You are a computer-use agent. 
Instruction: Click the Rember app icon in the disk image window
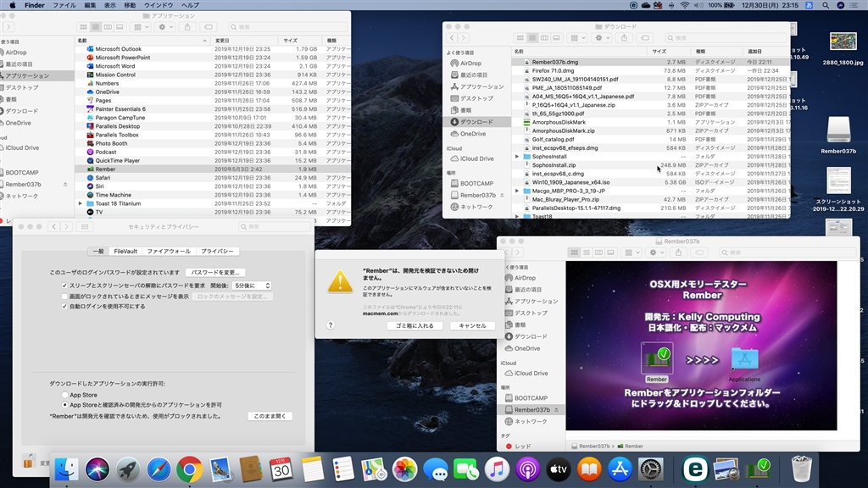click(x=657, y=359)
